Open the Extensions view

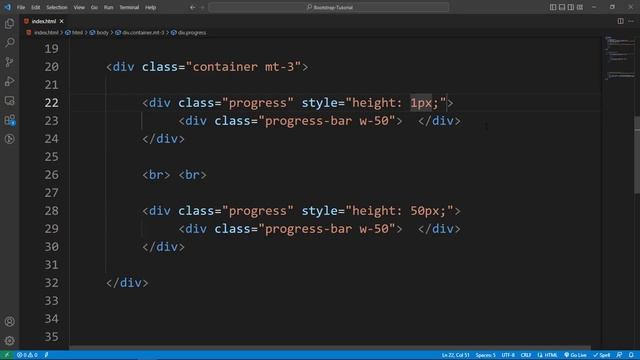[x=9, y=120]
